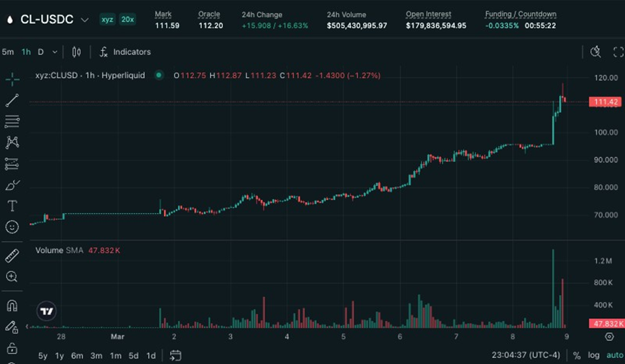Open the time interval dropdown arrow
The height and width of the screenshot is (364, 625).
[54, 52]
